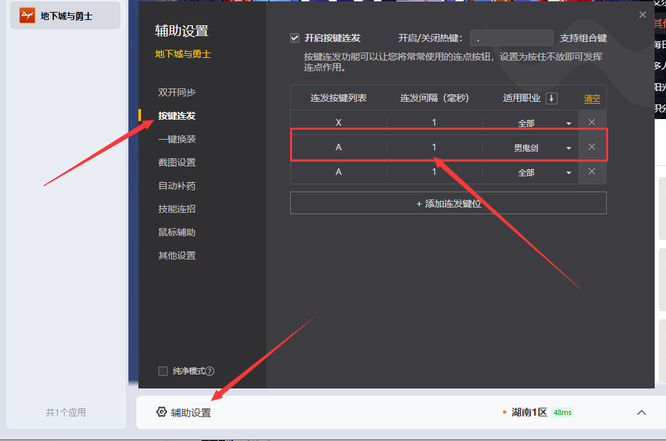Click 地下城与勇士 yellow subtitle
666x441 pixels.
(183, 54)
